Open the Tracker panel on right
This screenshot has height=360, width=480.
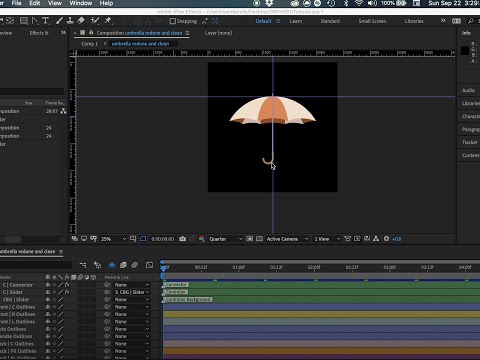(x=470, y=142)
